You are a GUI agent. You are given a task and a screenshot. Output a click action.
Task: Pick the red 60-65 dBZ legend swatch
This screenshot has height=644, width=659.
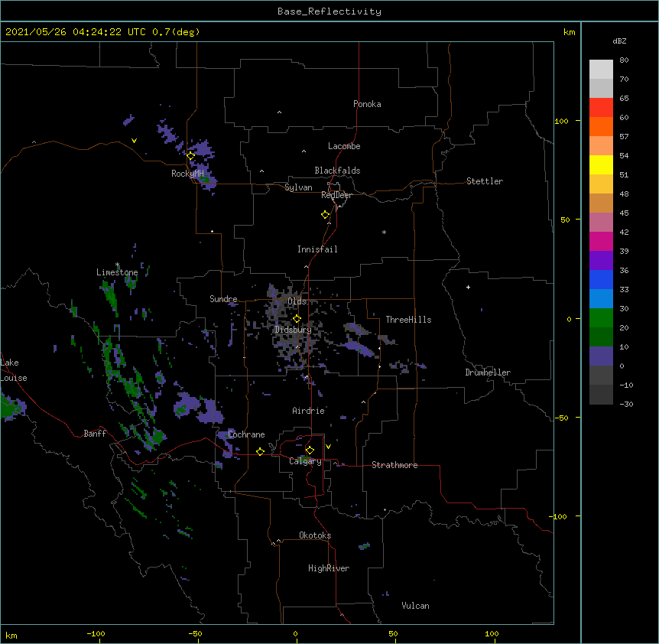coord(601,108)
